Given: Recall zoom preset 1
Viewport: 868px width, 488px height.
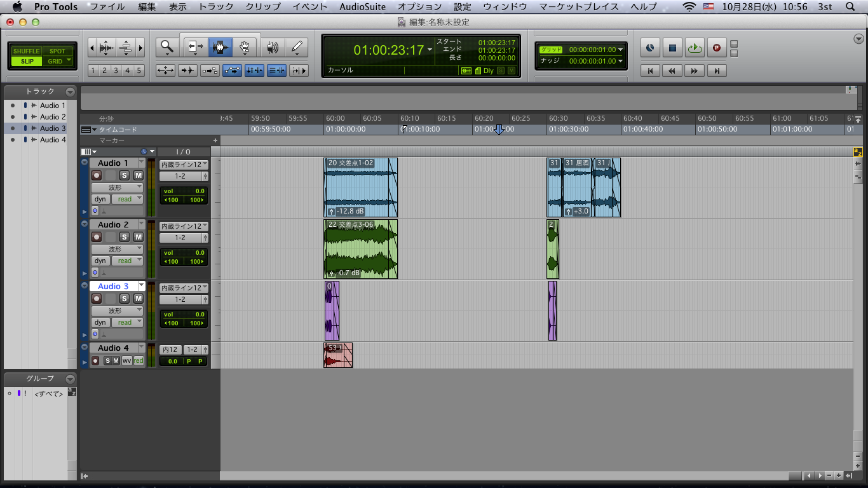Looking at the screenshot, I should [93, 71].
